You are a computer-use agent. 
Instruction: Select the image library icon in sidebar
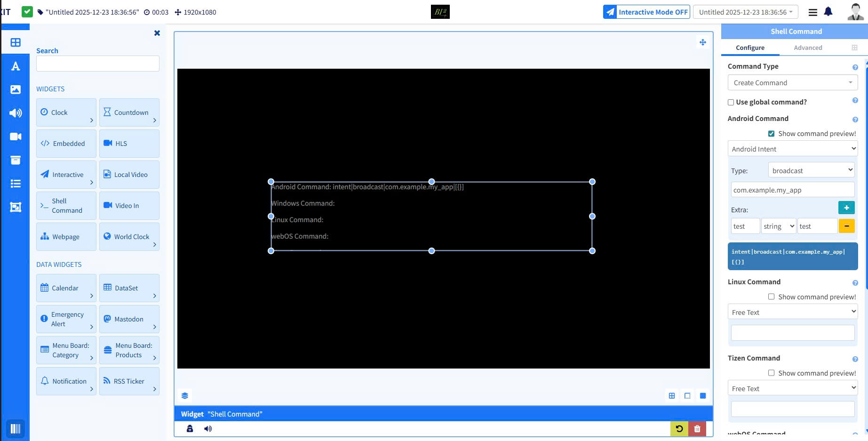click(16, 89)
